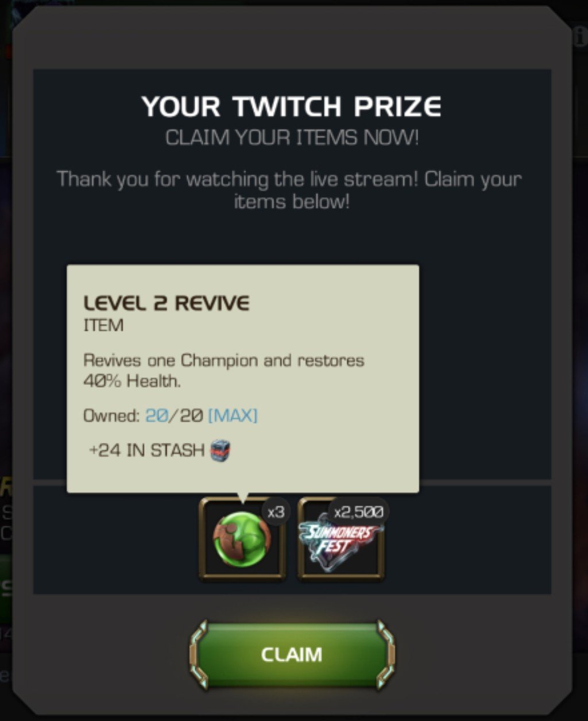Click the revive description mentioning 40% Health
Viewport: 588px width, 721px height.
point(224,371)
